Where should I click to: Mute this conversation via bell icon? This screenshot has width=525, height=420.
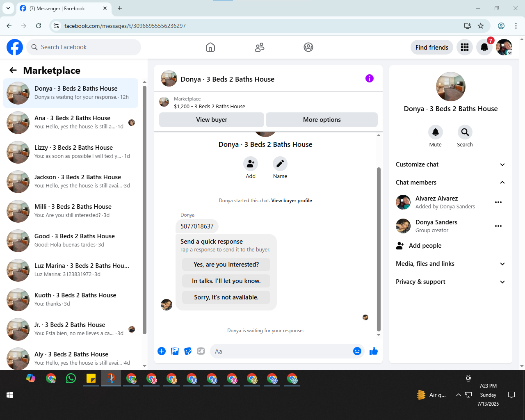(436, 132)
